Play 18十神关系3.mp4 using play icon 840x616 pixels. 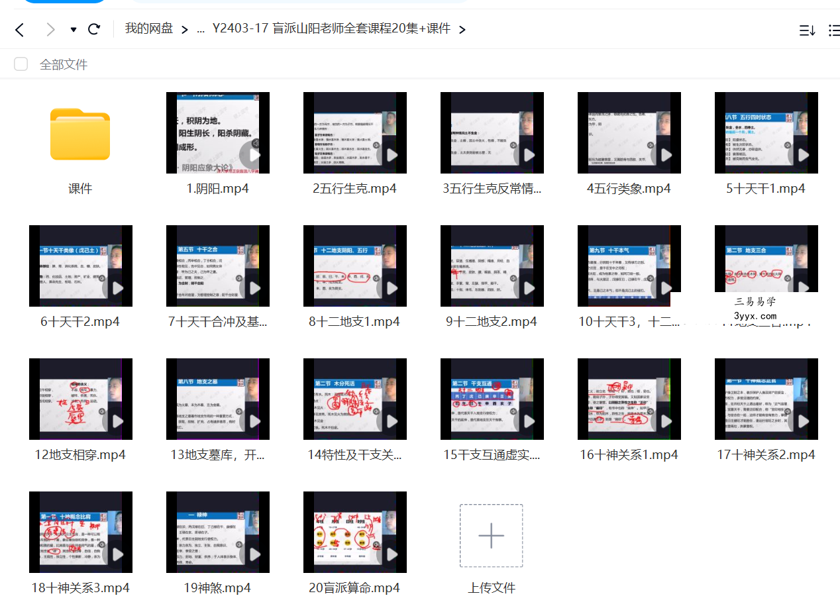point(118,554)
